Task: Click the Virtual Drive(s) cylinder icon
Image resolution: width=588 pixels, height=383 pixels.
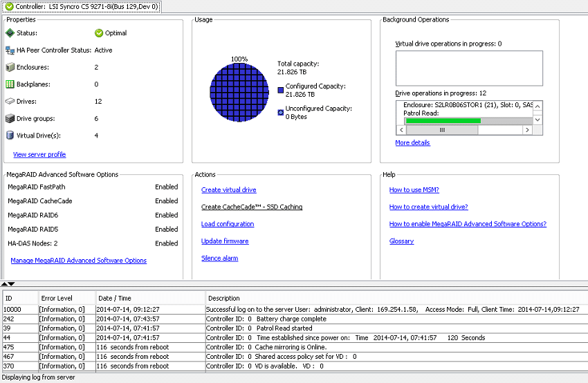Action: pos(10,136)
